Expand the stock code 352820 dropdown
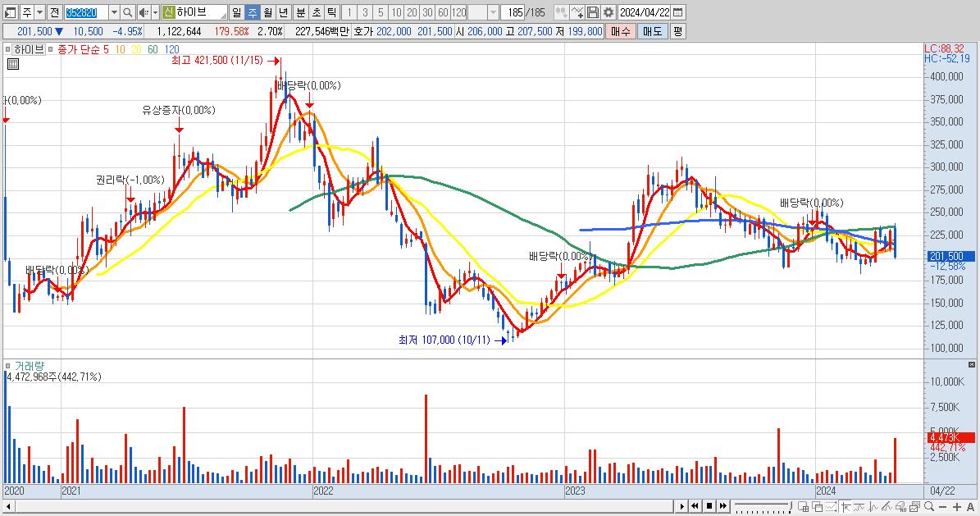The width and height of the screenshot is (980, 516). tap(114, 11)
